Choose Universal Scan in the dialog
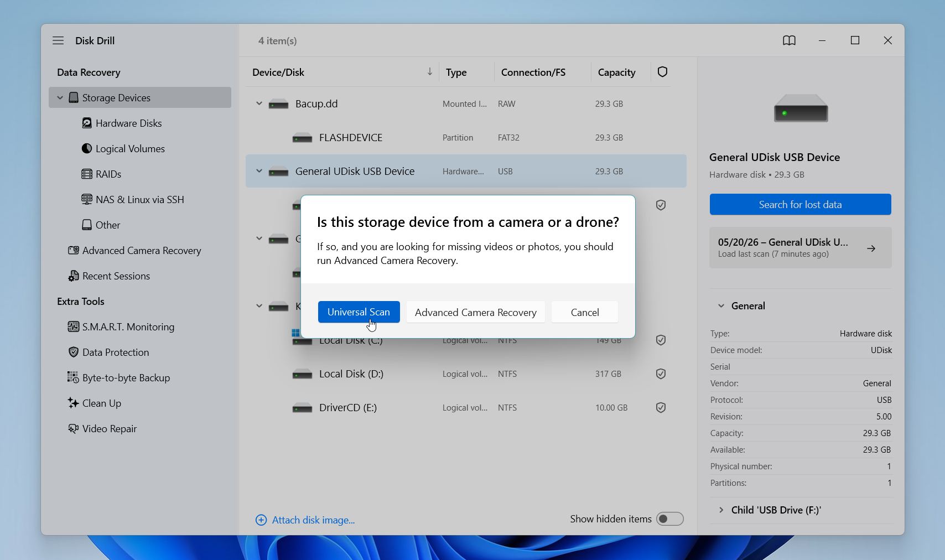Viewport: 945px width, 560px height. click(359, 312)
